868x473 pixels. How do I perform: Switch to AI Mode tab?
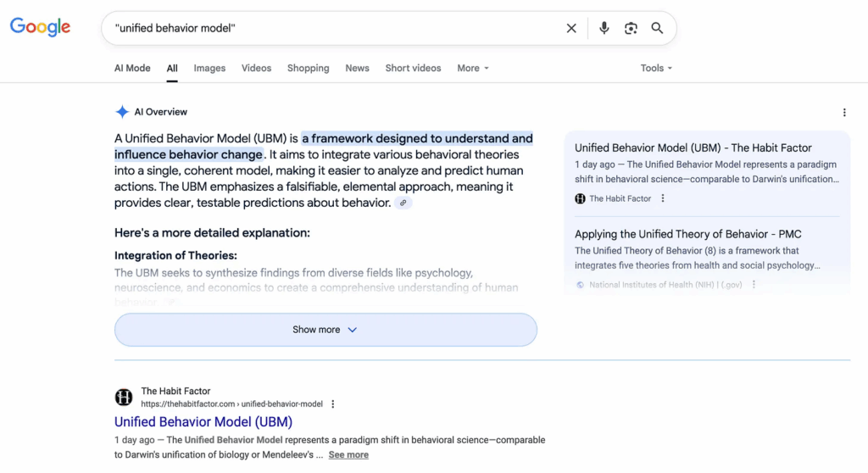click(x=132, y=68)
